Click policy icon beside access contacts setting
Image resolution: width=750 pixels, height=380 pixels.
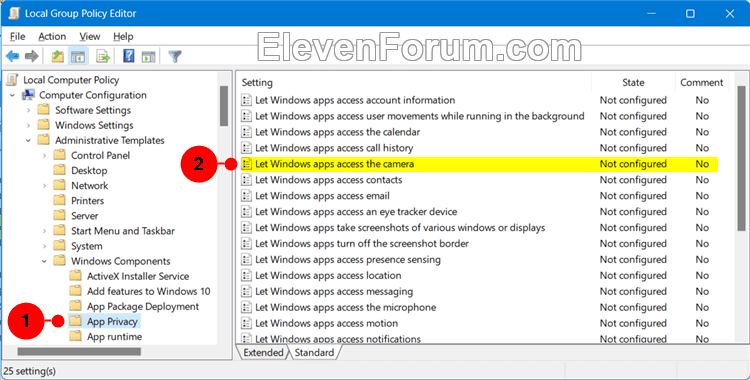coord(246,180)
